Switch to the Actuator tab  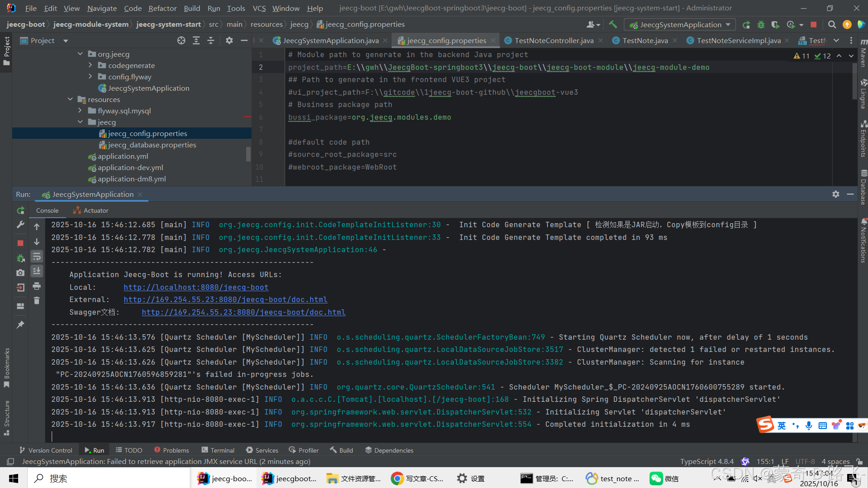tap(91, 210)
